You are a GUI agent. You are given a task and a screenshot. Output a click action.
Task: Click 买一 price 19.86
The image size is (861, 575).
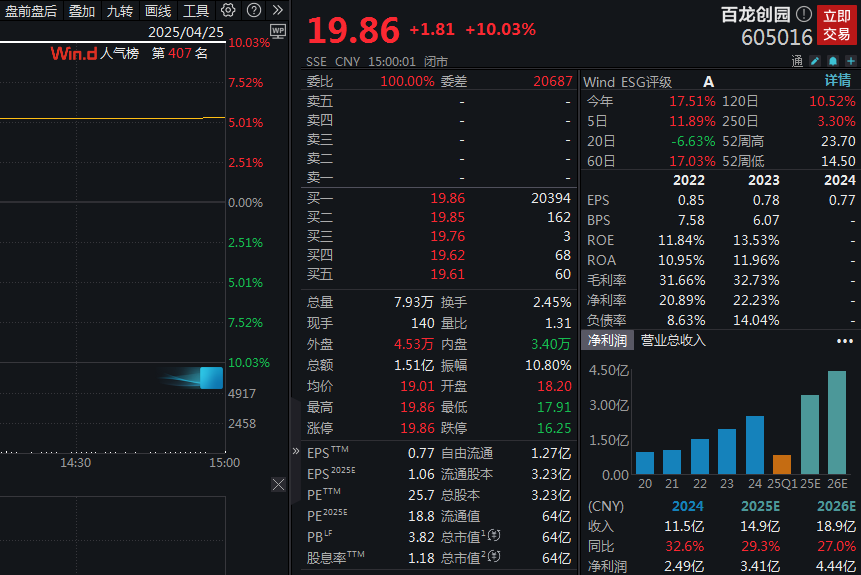coord(448,198)
